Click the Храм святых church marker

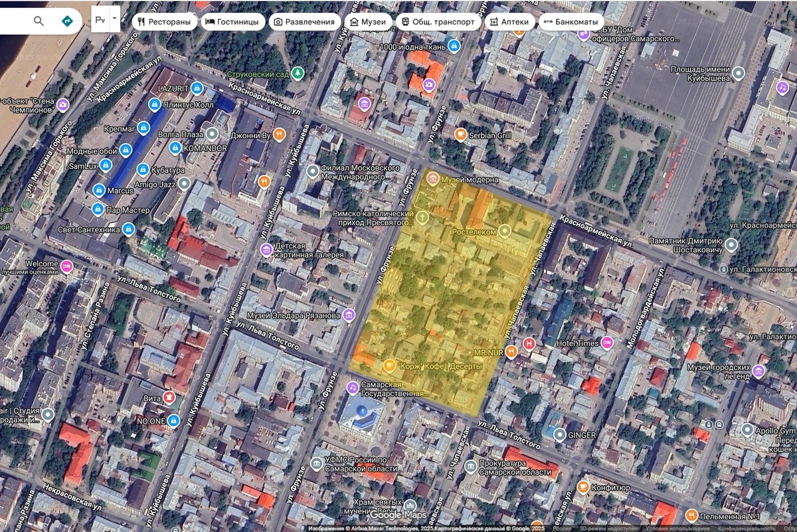click(x=410, y=506)
